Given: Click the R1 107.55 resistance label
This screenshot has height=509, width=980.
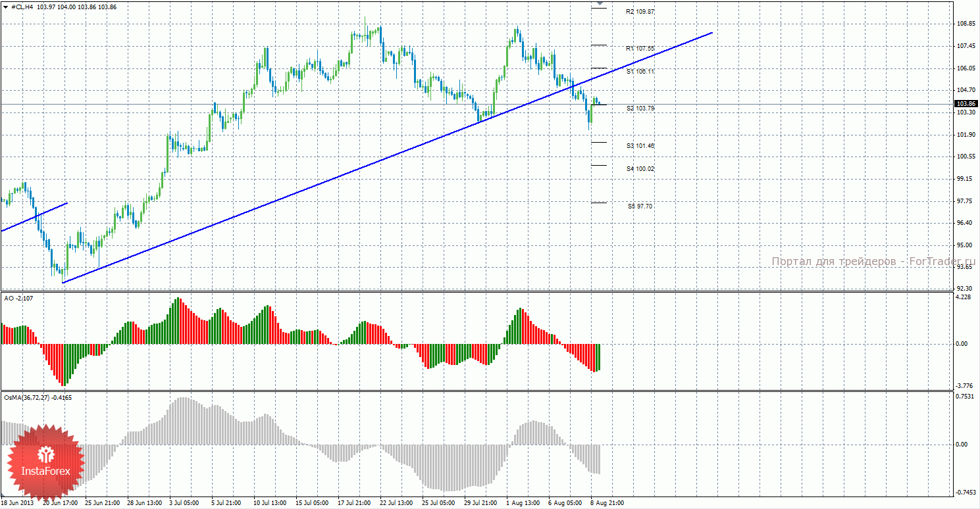Looking at the screenshot, I should (640, 49).
